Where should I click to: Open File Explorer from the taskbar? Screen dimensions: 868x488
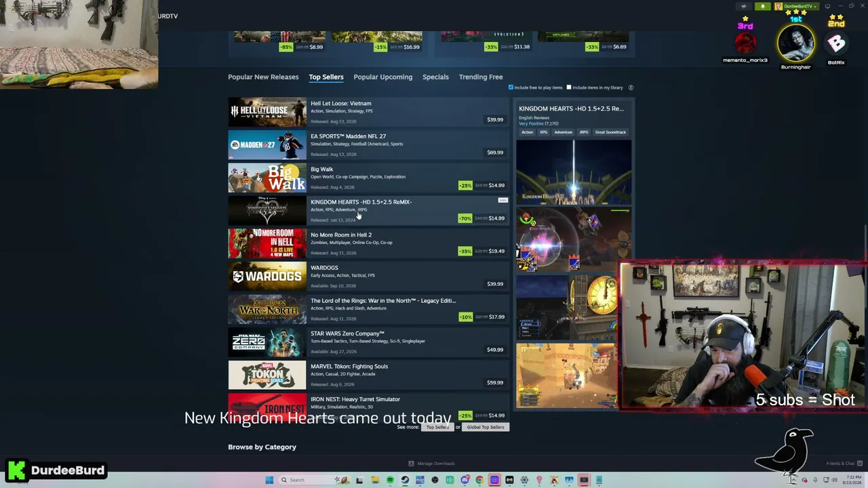(375, 480)
